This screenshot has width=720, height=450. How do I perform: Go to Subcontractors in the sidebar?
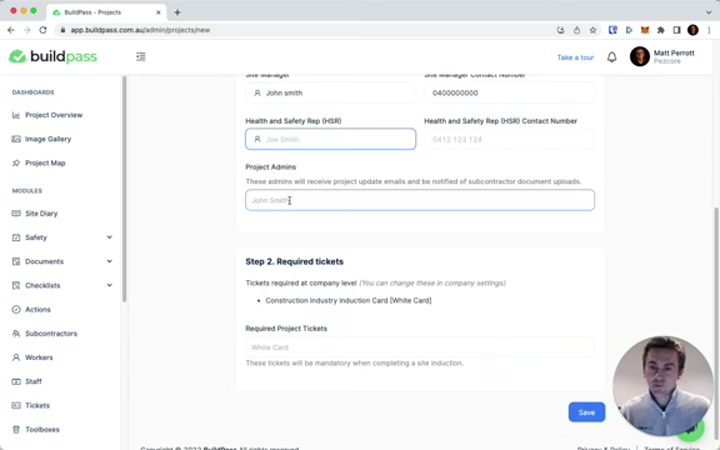(x=51, y=333)
